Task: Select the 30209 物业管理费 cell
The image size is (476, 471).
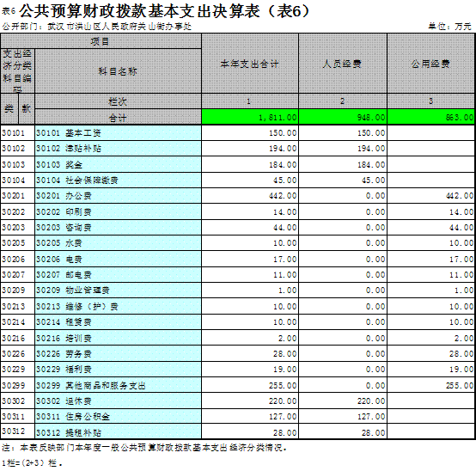Action: pyautogui.click(x=118, y=290)
